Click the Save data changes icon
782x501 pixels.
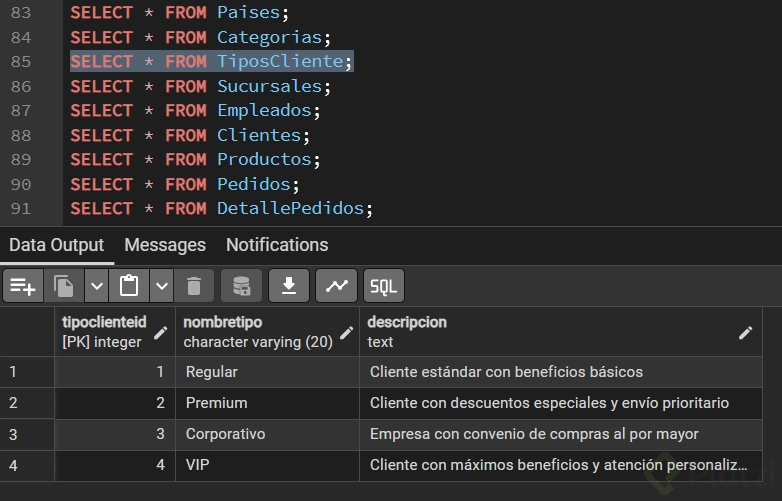coord(241,286)
